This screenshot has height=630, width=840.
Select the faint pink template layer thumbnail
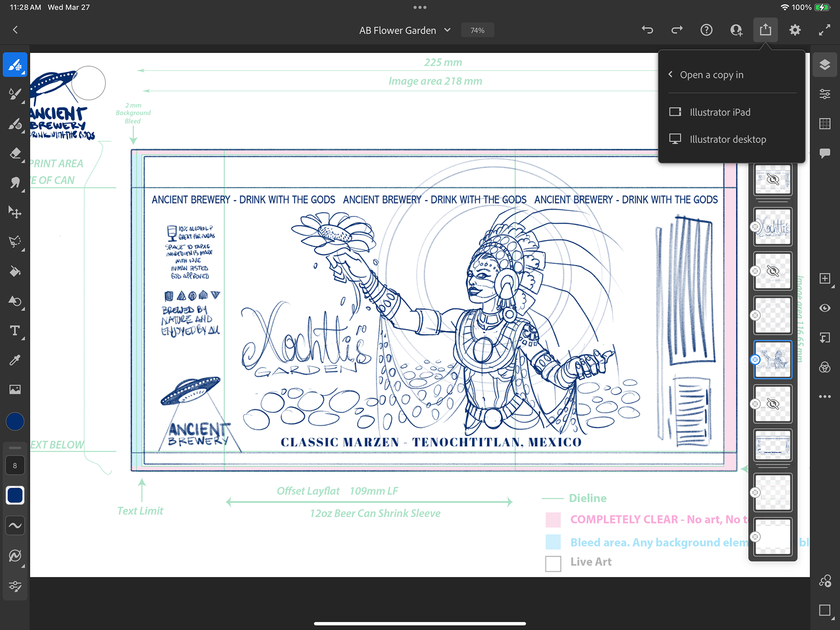click(773, 493)
